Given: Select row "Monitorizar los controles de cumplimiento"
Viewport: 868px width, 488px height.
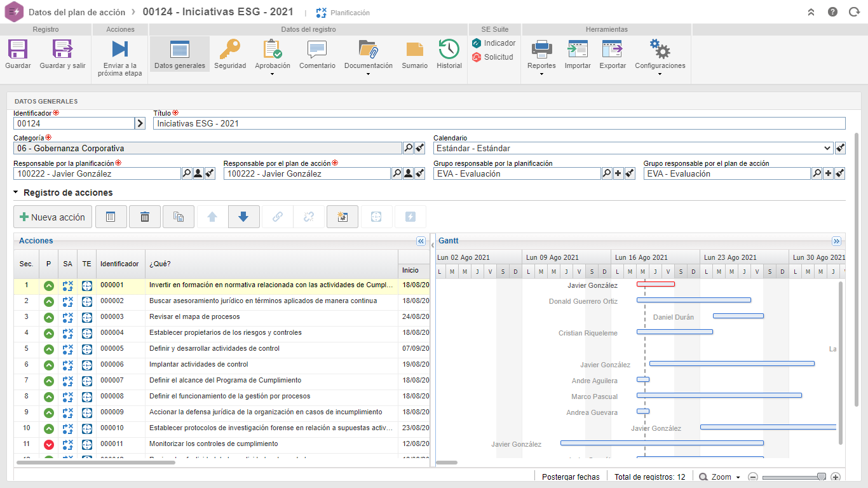Looking at the screenshot, I should (222, 444).
